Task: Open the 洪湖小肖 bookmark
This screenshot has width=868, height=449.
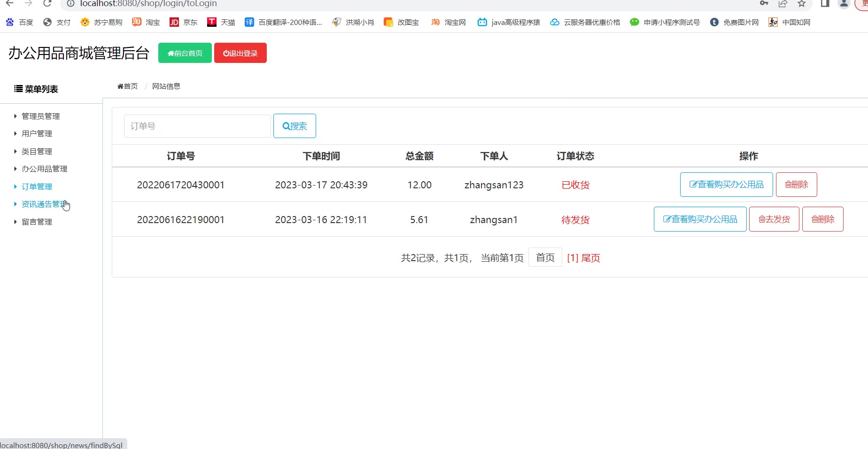Action: (x=353, y=22)
